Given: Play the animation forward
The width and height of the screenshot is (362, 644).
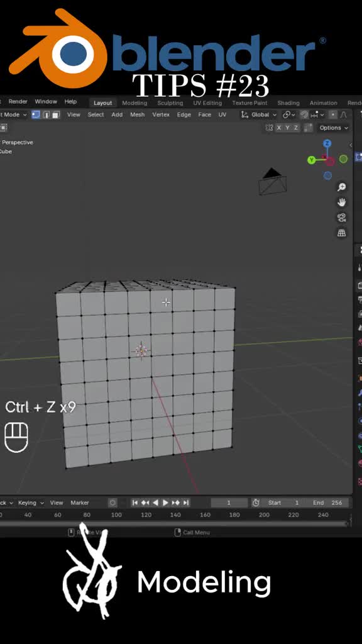Looking at the screenshot, I should [165, 502].
